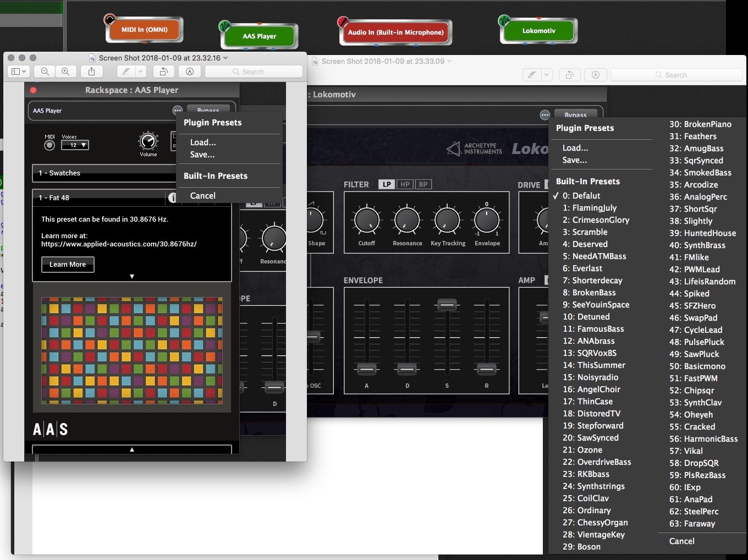
Task: Open highlight color dropdown in front Preview window
Action: [141, 72]
